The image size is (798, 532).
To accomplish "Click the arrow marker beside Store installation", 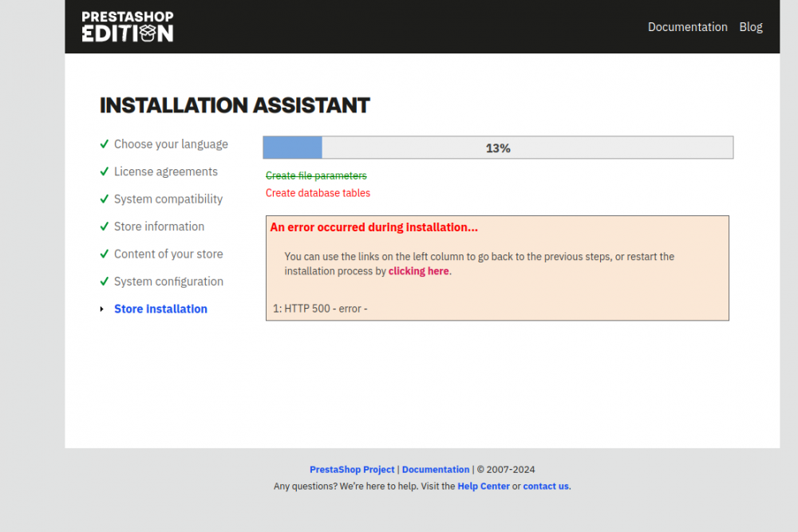I will click(x=101, y=309).
